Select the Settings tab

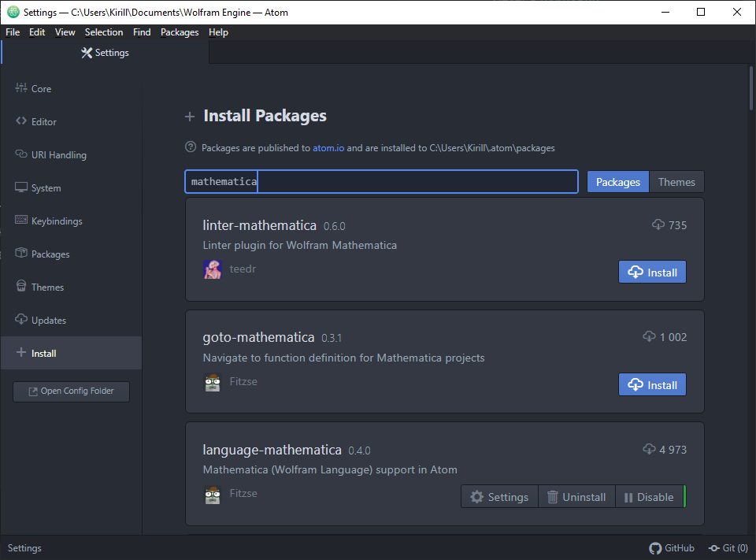pyautogui.click(x=105, y=53)
